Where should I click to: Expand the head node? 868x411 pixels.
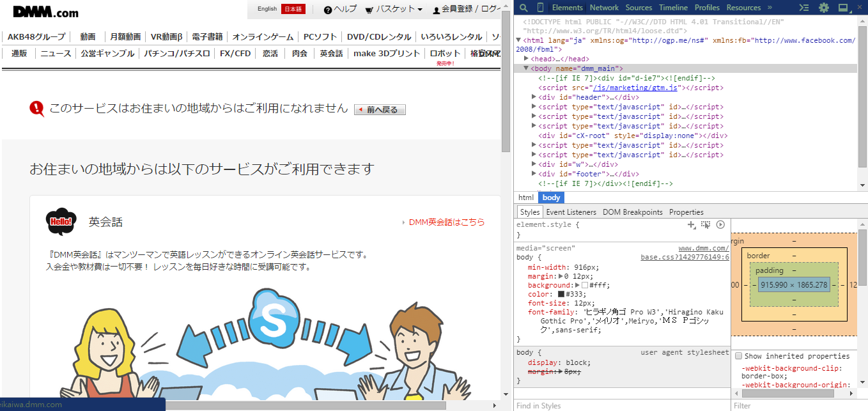pyautogui.click(x=526, y=59)
